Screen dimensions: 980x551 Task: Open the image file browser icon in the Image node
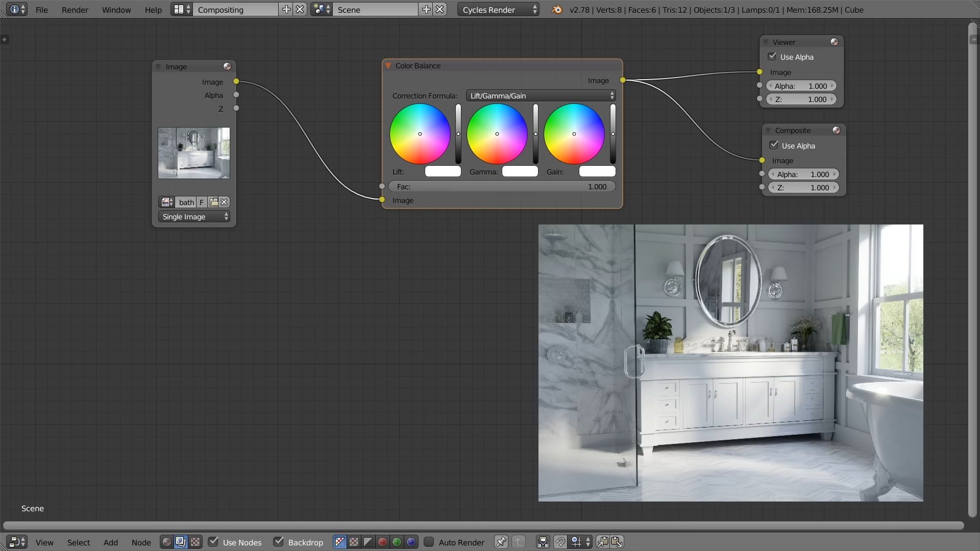(214, 202)
